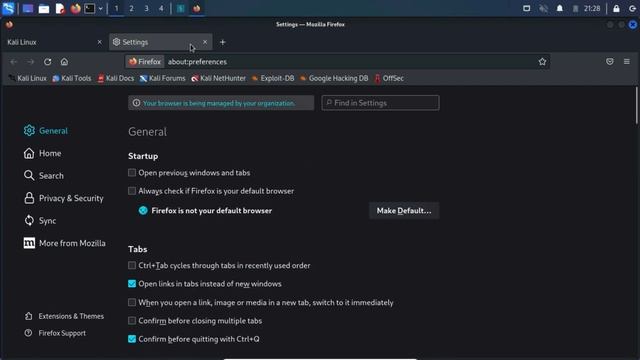Launch the file manager from taskbar

tap(44, 8)
